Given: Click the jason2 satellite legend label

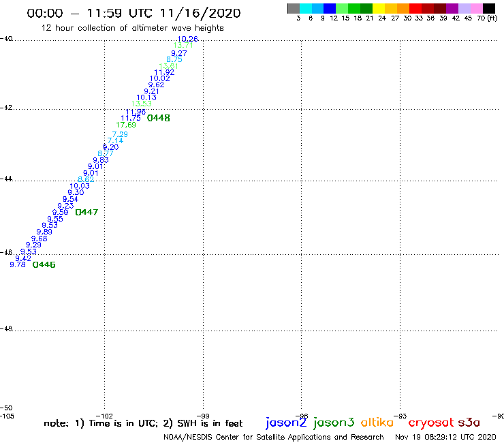Looking at the screenshot, I should click(286, 423).
